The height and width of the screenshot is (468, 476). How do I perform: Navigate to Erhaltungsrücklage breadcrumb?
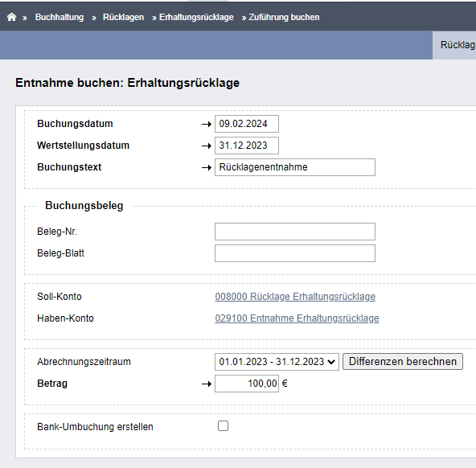(x=196, y=18)
